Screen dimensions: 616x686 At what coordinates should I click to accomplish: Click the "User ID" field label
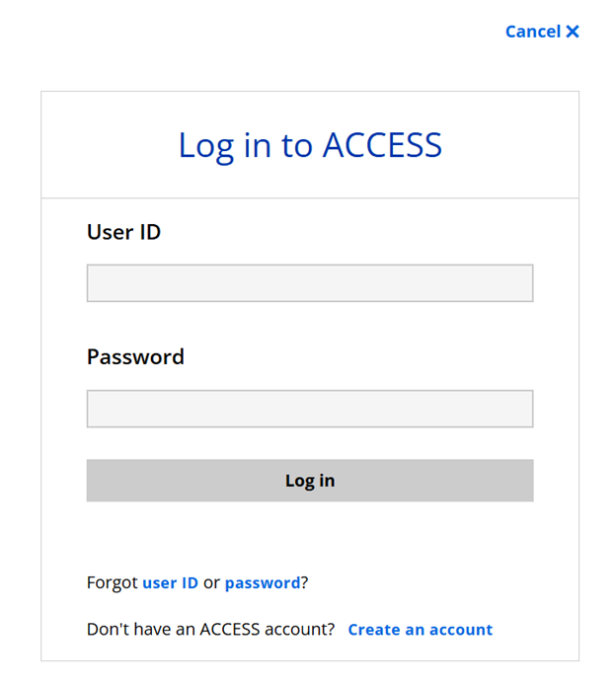pyautogui.click(x=123, y=232)
